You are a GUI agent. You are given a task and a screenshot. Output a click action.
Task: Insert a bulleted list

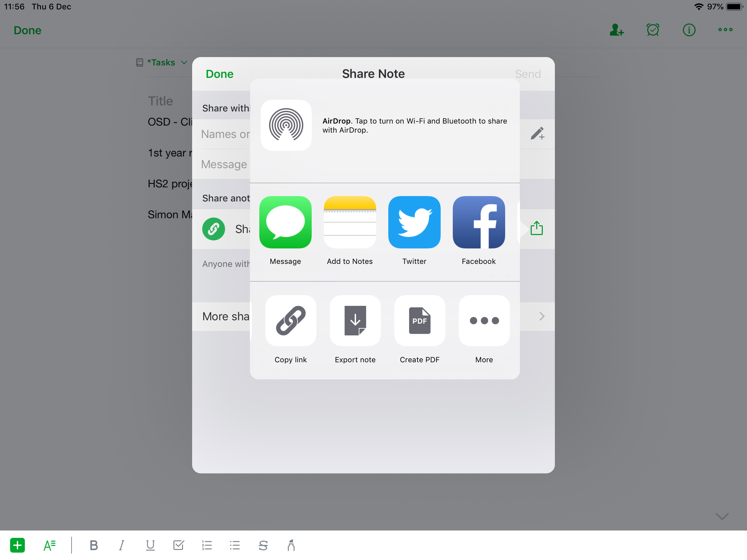pyautogui.click(x=235, y=545)
